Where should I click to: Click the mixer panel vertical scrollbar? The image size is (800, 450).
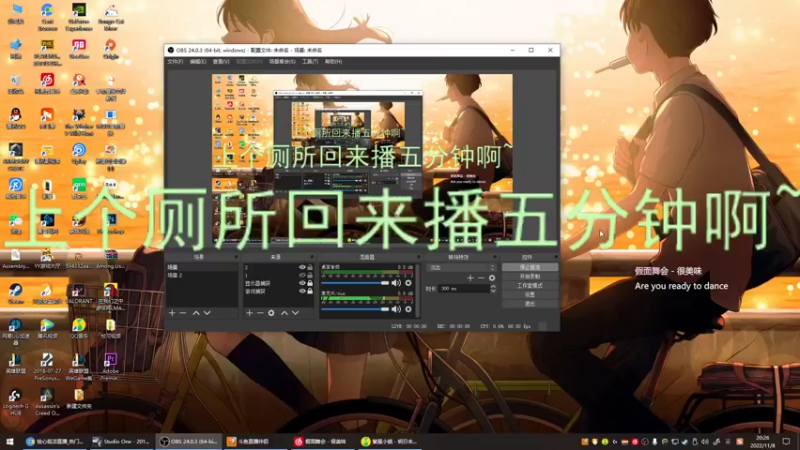pos(417,291)
